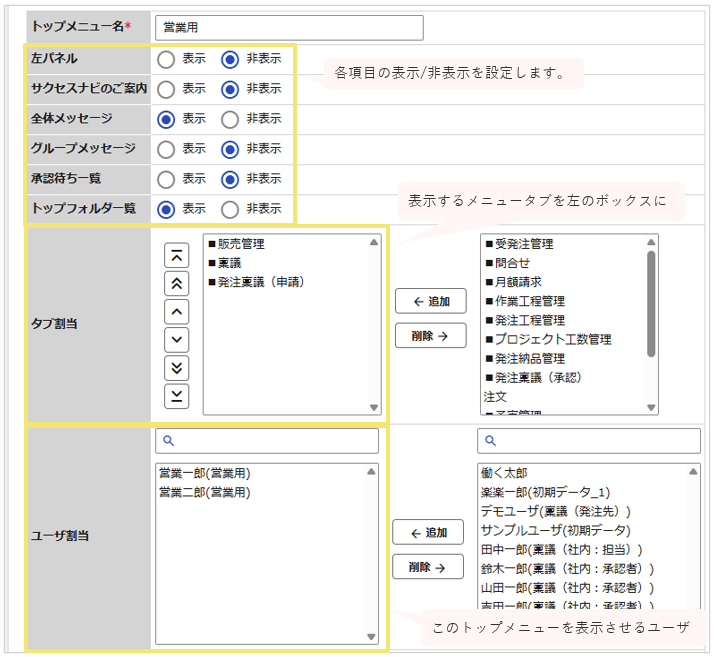Select 受発注管理 in available tab list
Screen dimensions: 714x657
click(520, 244)
